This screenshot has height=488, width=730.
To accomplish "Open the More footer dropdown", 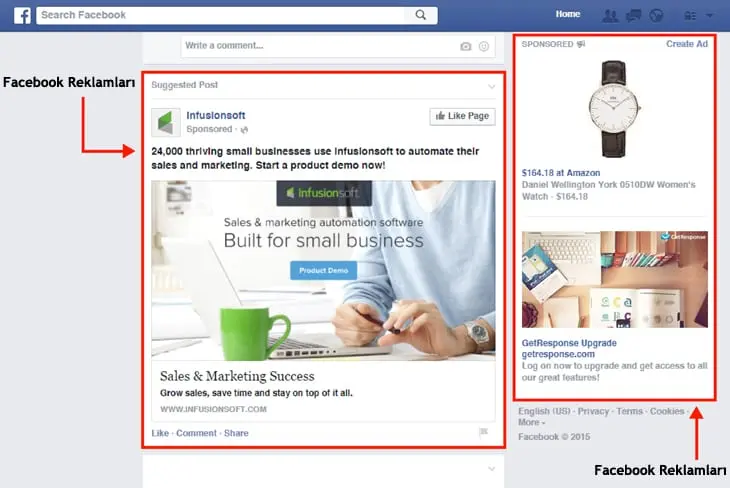I will point(531,422).
